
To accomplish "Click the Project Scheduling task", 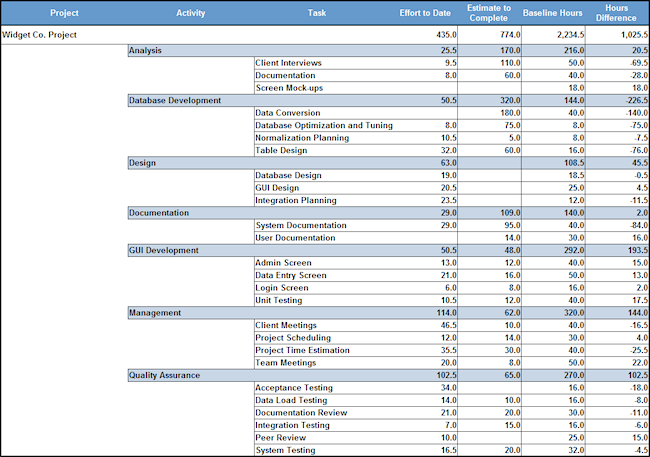I will click(293, 338).
